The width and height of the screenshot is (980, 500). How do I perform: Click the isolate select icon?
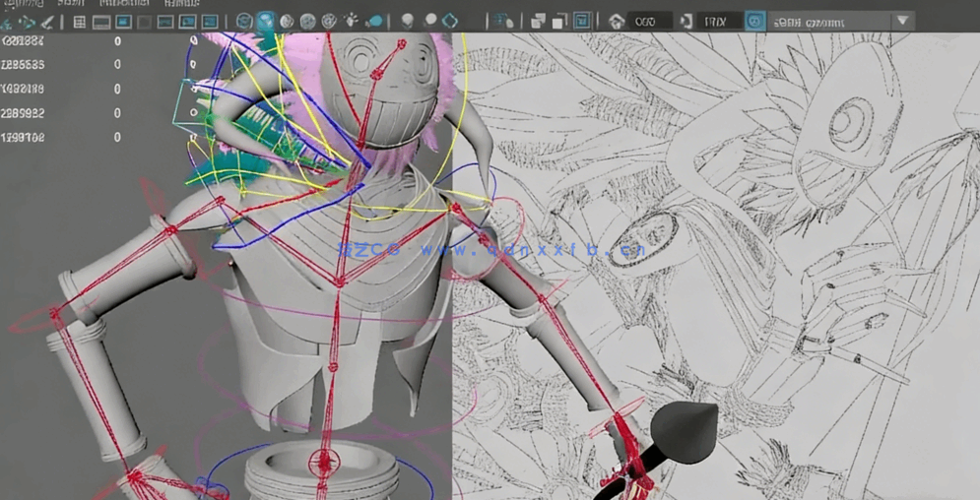click(x=503, y=21)
